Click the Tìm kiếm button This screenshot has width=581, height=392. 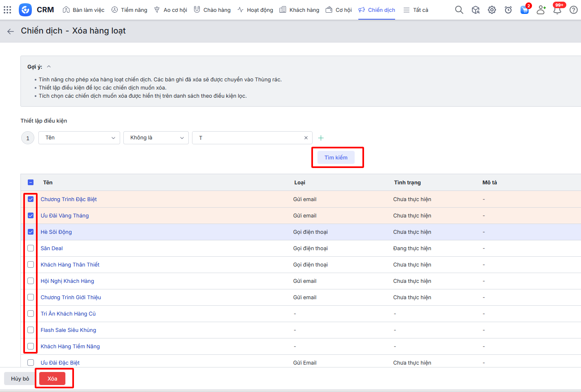tap(336, 157)
